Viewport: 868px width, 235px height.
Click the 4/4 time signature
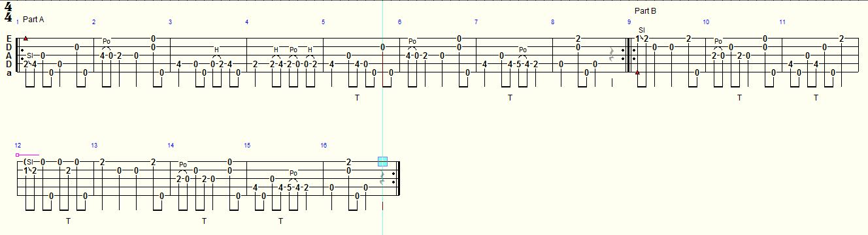tap(8, 12)
